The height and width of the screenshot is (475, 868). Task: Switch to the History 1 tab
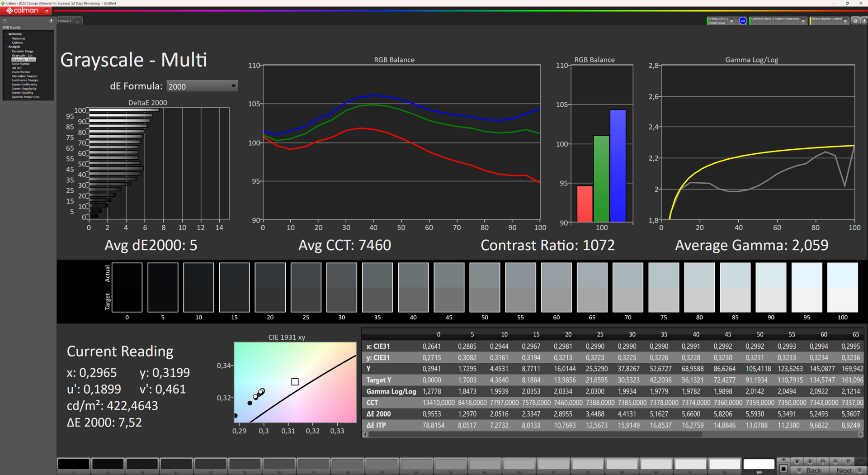(65, 21)
